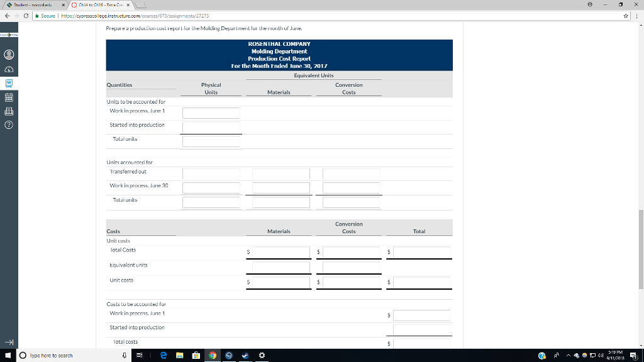Click Equivalent units conversion costs field under Costs

pyautogui.click(x=351, y=267)
